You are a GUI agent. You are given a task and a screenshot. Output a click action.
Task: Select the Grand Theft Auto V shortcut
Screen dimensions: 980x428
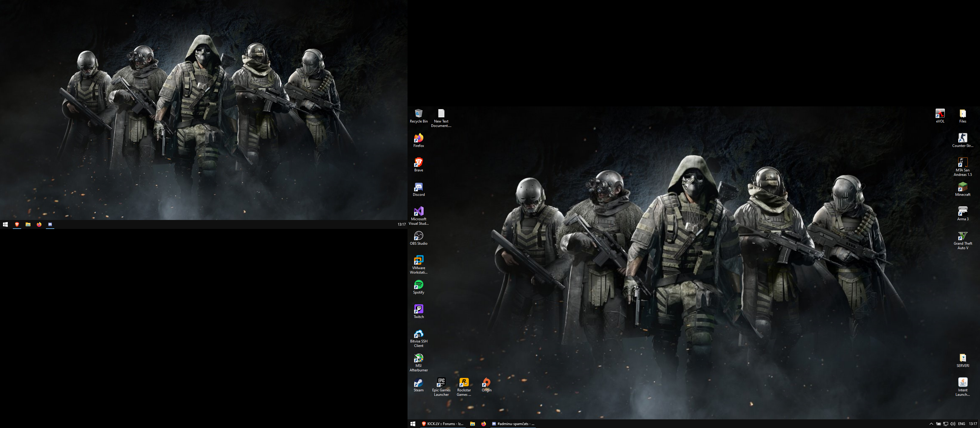(962, 240)
